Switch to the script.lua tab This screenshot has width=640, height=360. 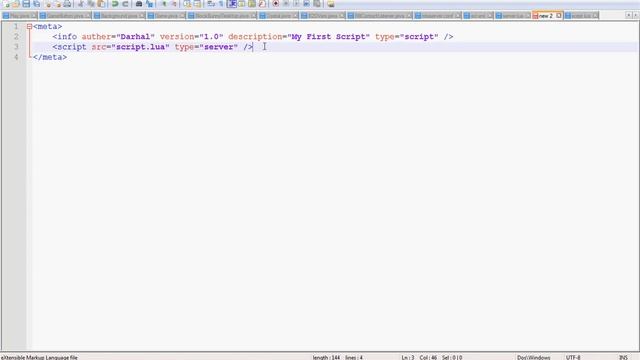pyautogui.click(x=581, y=16)
